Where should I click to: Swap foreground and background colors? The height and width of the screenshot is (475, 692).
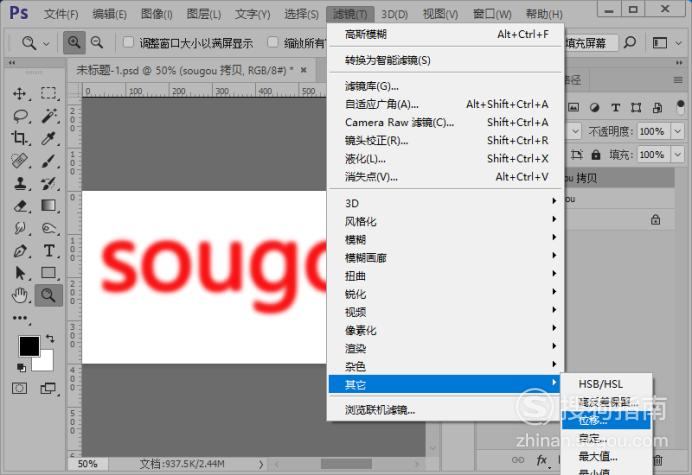(50, 339)
